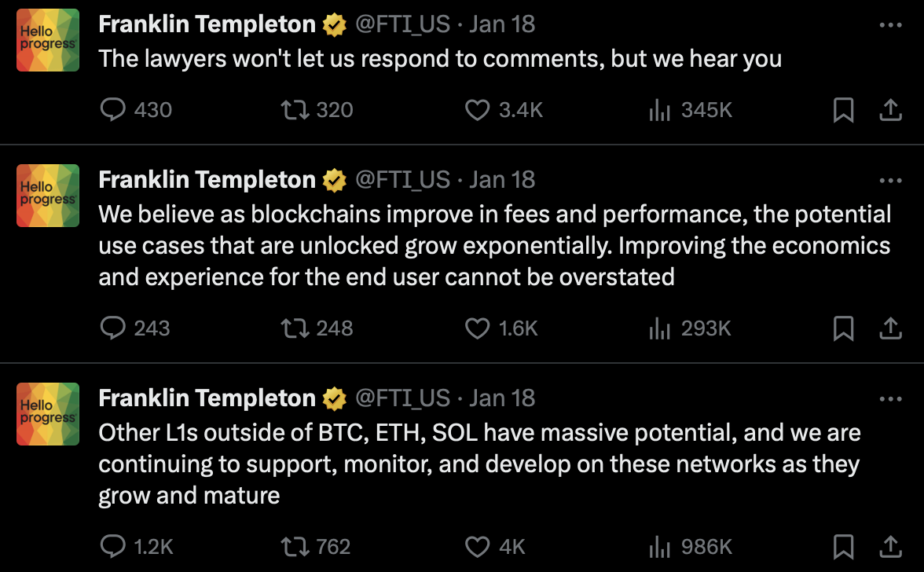Screen dimensions: 924x572
Task: Share the lawyers comment tweet
Action: pyautogui.click(x=889, y=110)
